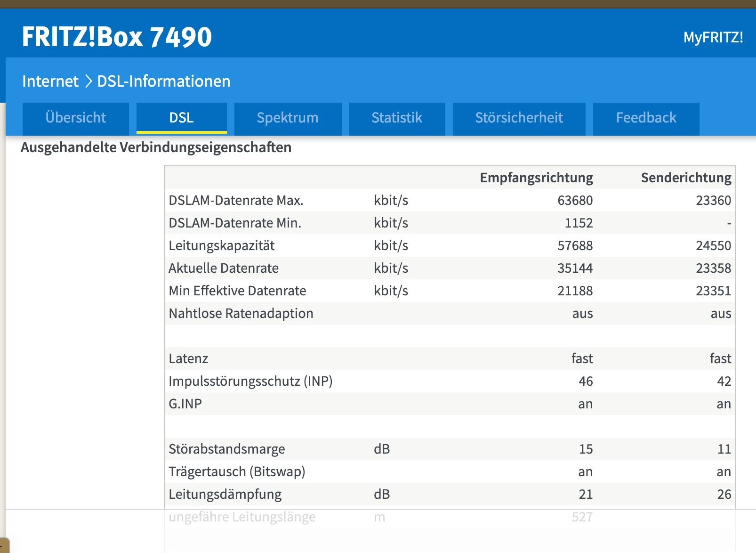The height and width of the screenshot is (553, 756).
Task: Select the Latenz send value fast
Action: pyautogui.click(x=721, y=358)
